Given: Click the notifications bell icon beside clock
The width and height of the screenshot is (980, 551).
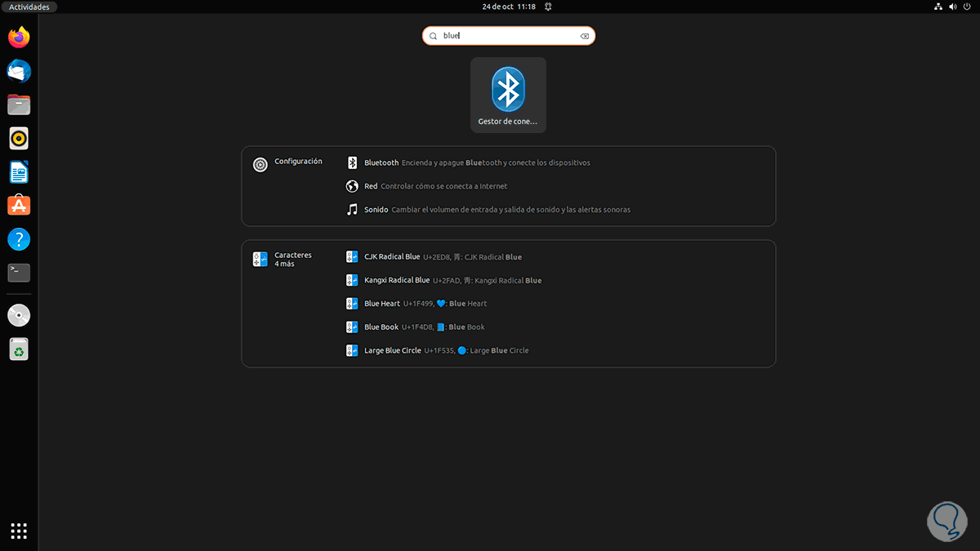Looking at the screenshot, I should (x=548, y=7).
